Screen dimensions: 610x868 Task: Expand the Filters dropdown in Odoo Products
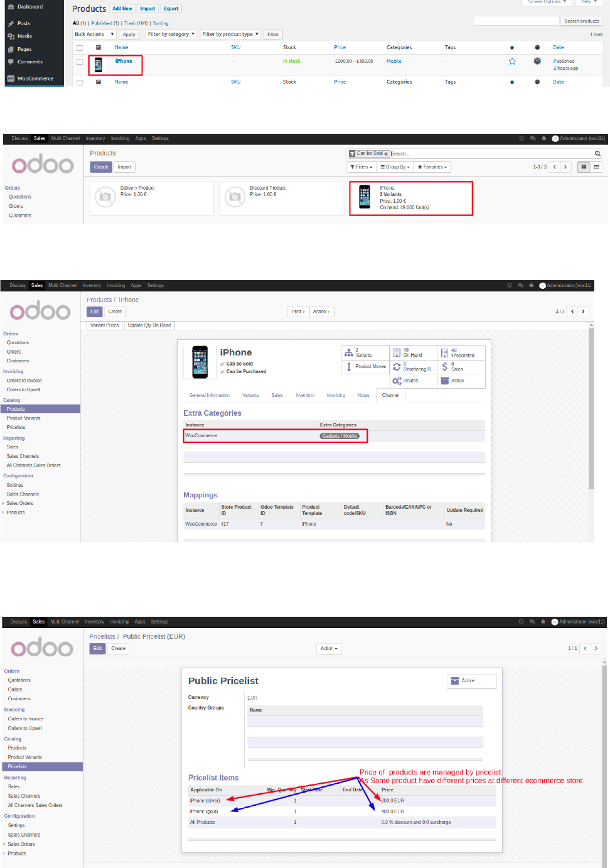coord(361,167)
